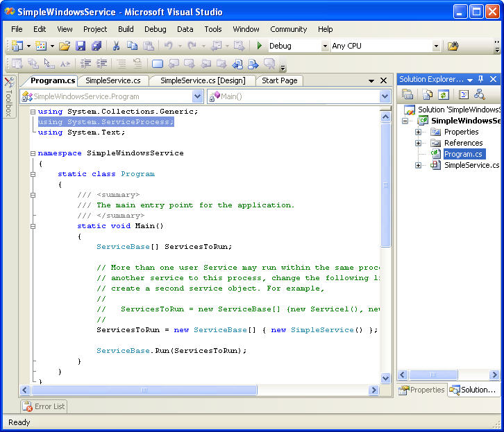
Task: Open the active files list dropdown arrow
Action: pyautogui.click(x=371, y=80)
